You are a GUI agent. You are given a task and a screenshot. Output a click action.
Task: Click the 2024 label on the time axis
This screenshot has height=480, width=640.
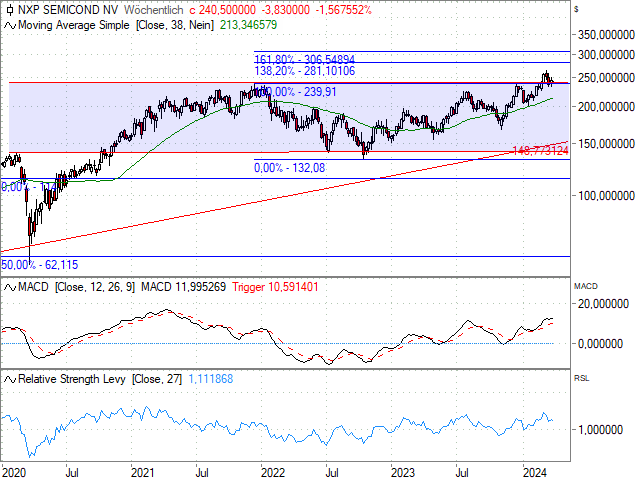(535, 473)
